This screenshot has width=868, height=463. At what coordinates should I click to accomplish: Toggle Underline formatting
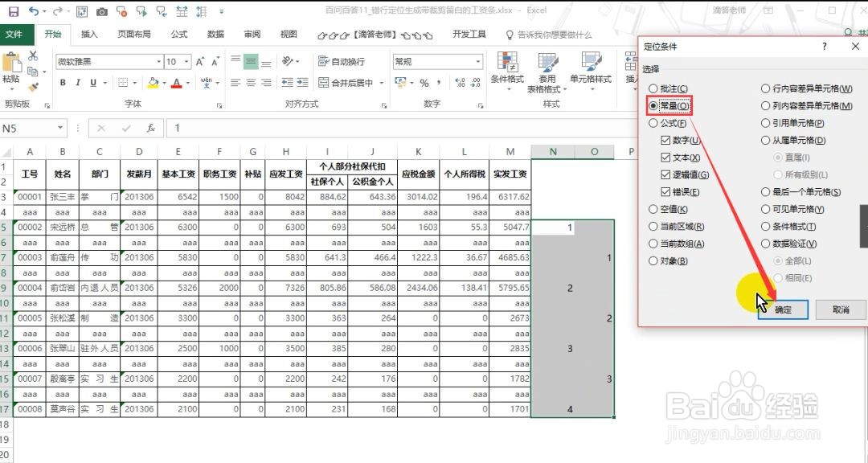(x=93, y=83)
